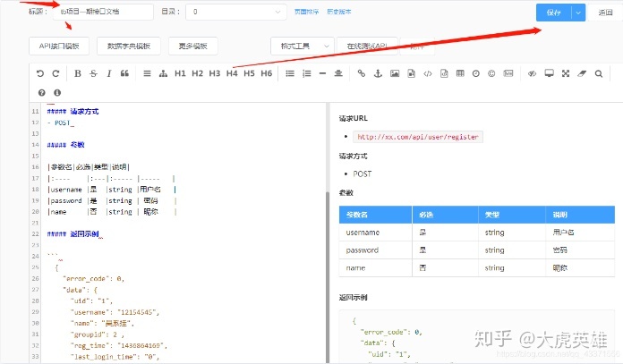Insert an H5 heading
This screenshot has height=364, width=623.
[249, 73]
